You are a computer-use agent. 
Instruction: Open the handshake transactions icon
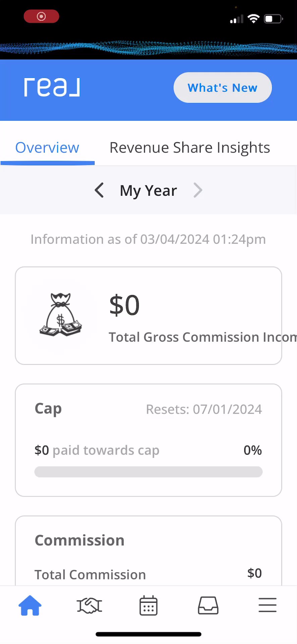coord(89,605)
